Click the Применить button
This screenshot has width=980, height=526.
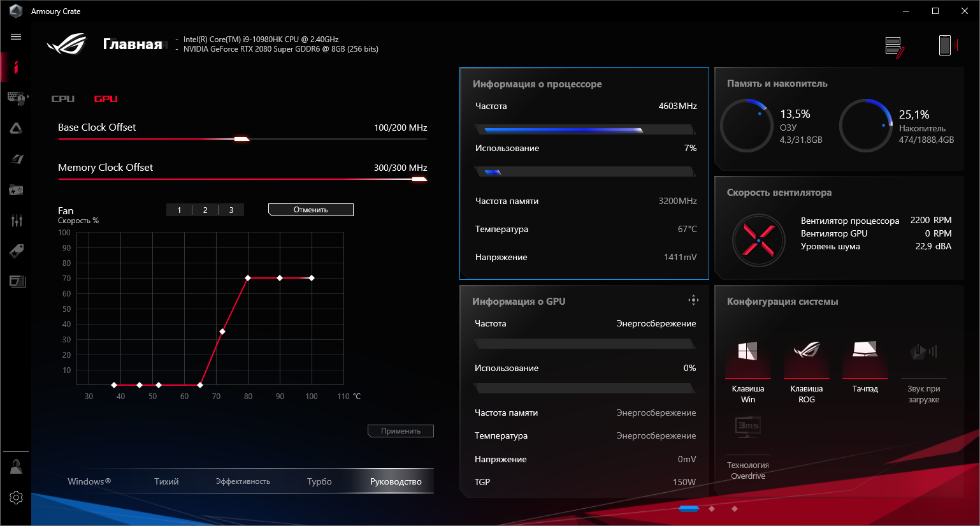[401, 431]
